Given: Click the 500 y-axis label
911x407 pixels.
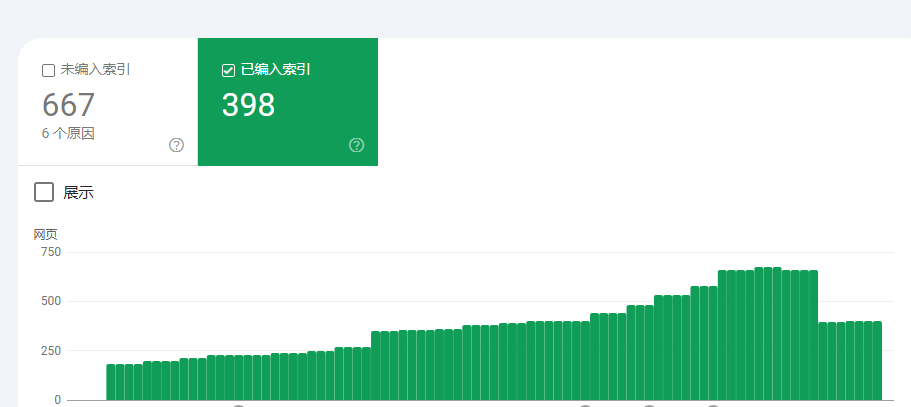Looking at the screenshot, I should [50, 301].
